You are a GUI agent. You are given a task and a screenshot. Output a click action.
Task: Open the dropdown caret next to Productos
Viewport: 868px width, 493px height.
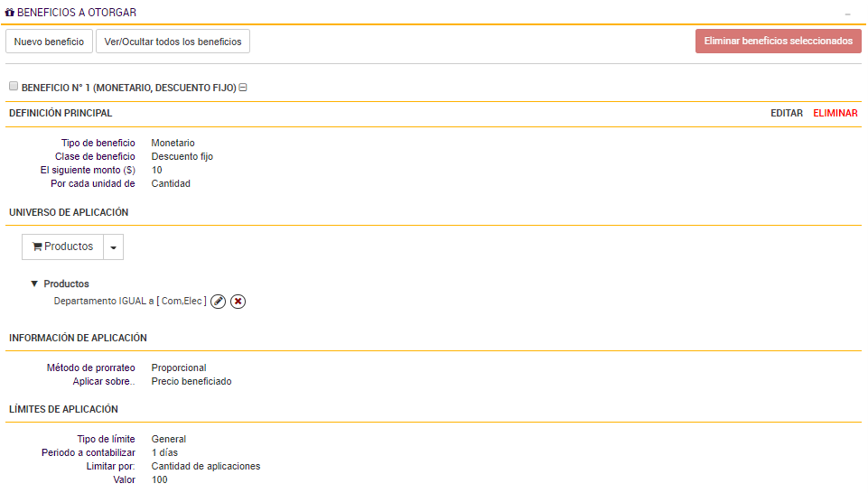click(x=113, y=247)
